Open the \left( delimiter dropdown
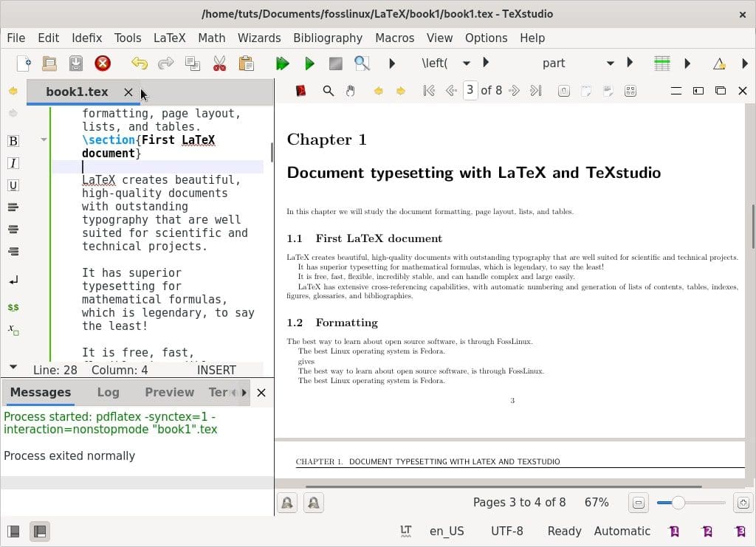This screenshot has height=547, width=756. click(466, 63)
